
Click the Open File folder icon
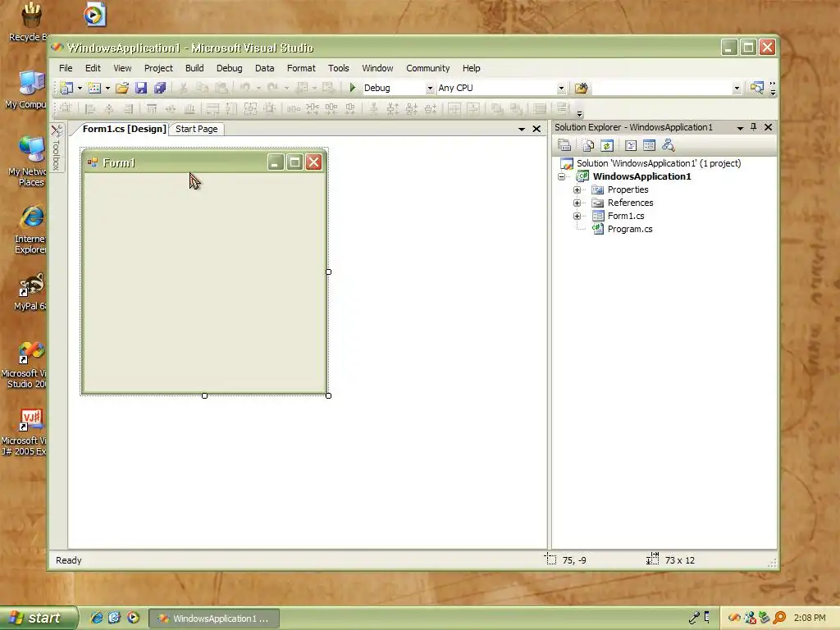pyautogui.click(x=122, y=88)
